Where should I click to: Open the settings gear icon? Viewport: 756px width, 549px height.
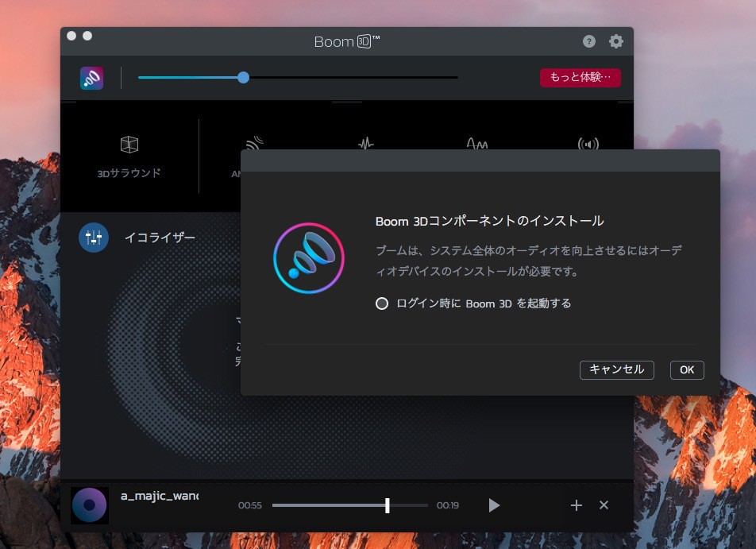pyautogui.click(x=615, y=41)
